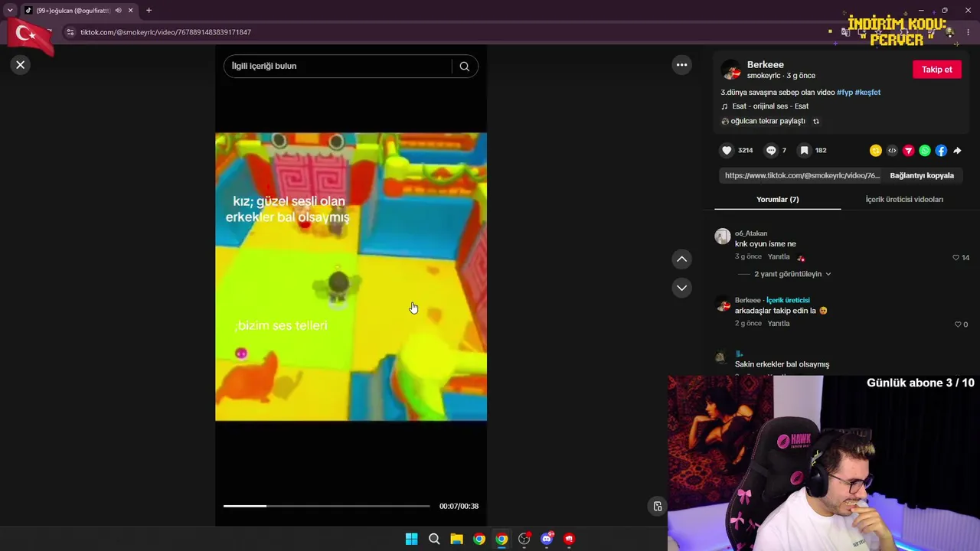Open the red fist app in taskbar
The image size is (980, 551).
click(569, 539)
